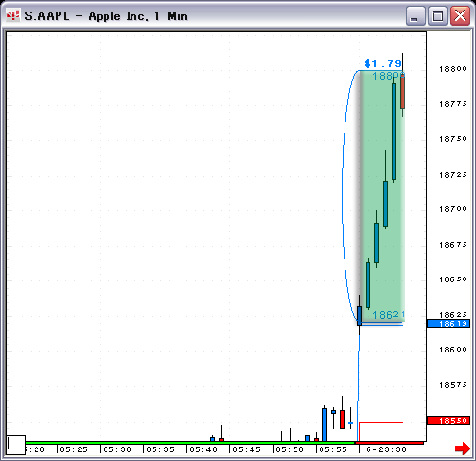Click the blue 18619 price marker
The image size is (476, 461).
[x=448, y=324]
